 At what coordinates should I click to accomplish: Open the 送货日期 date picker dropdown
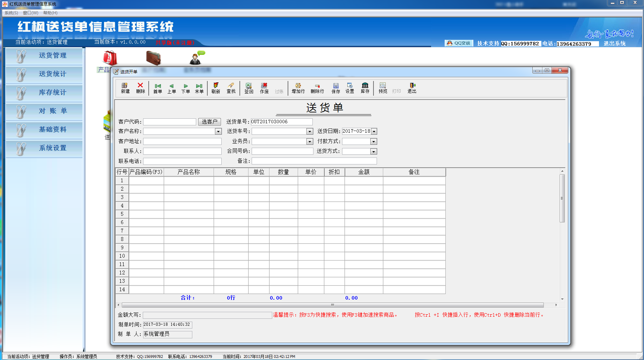374,131
